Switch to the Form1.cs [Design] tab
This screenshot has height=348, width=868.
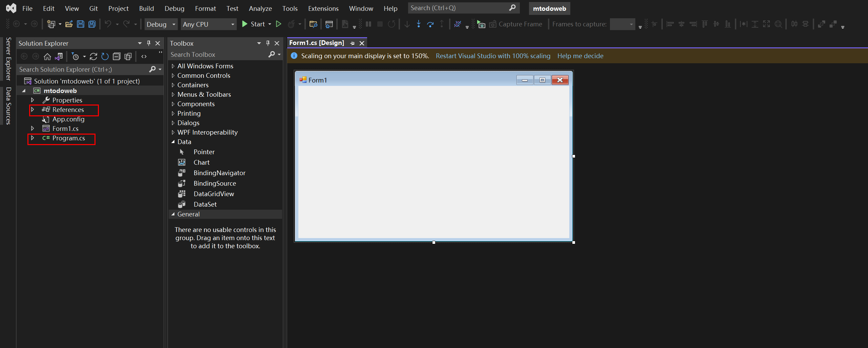click(x=316, y=43)
